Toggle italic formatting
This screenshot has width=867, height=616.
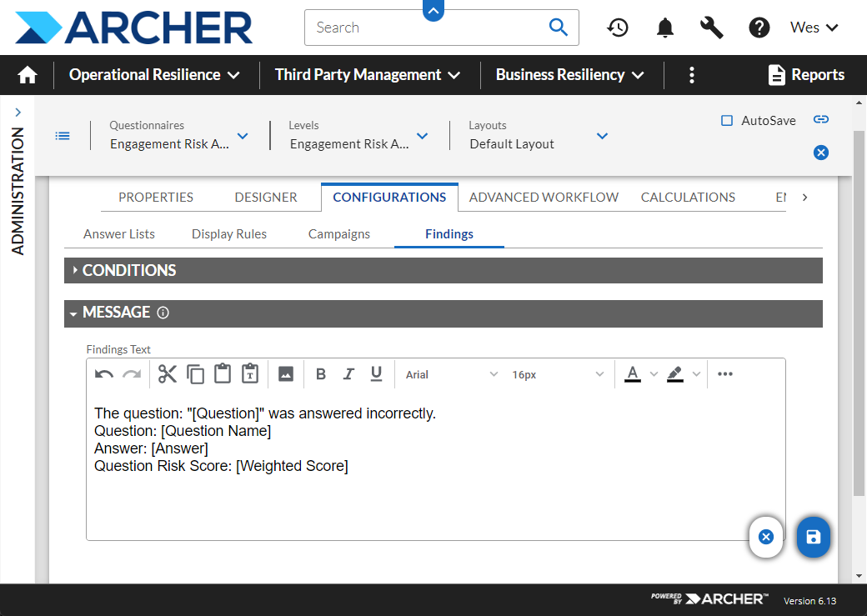[348, 374]
